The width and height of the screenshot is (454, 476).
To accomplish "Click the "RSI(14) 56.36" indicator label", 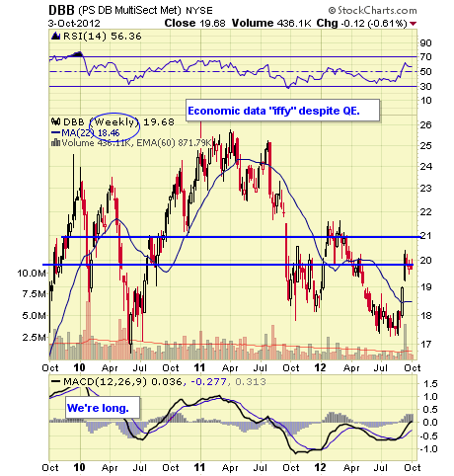I will click(x=103, y=36).
